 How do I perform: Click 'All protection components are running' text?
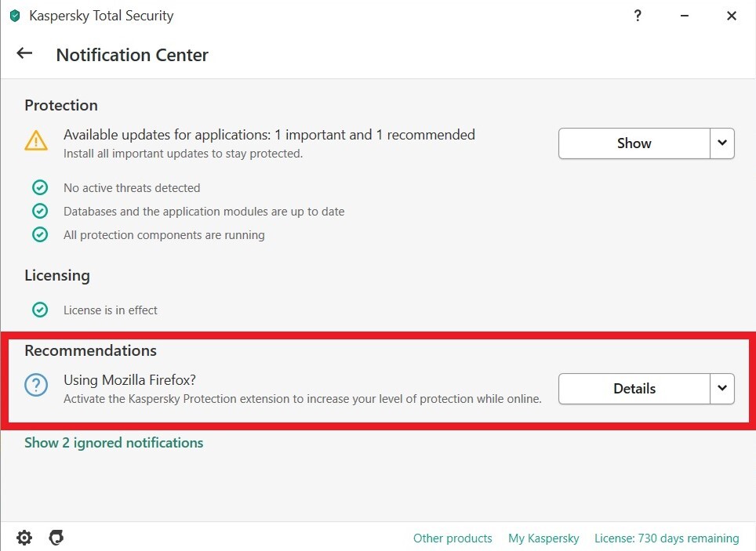click(x=164, y=235)
